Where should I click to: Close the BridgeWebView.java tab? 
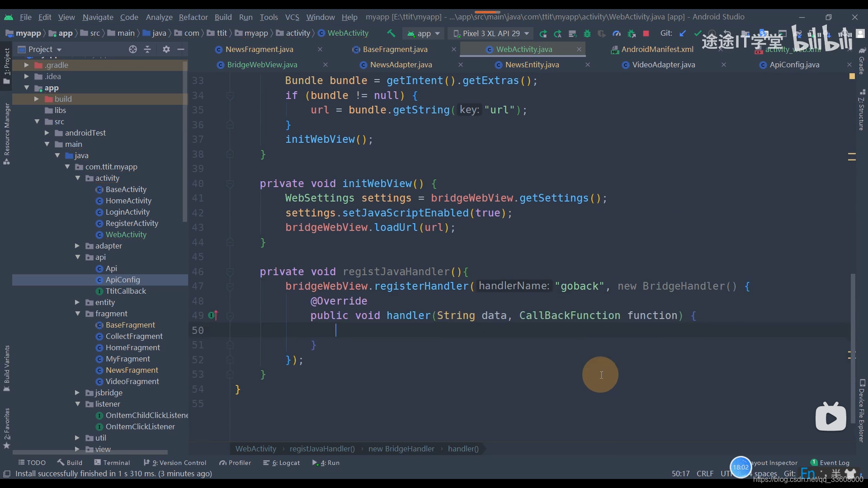pos(325,65)
